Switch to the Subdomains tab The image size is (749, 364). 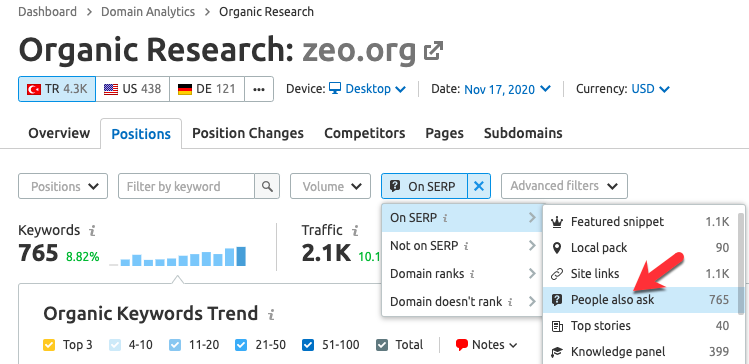[523, 133]
